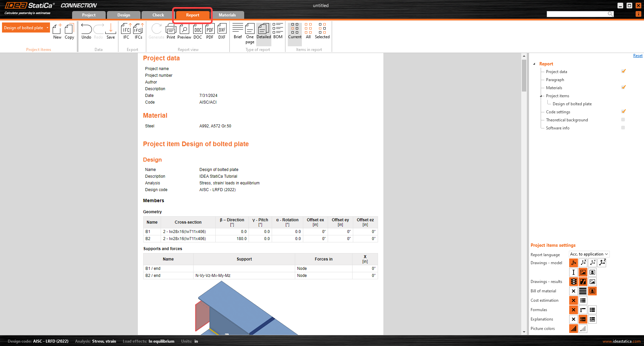Export model to IFC format
644x346 pixels.
tap(126, 32)
